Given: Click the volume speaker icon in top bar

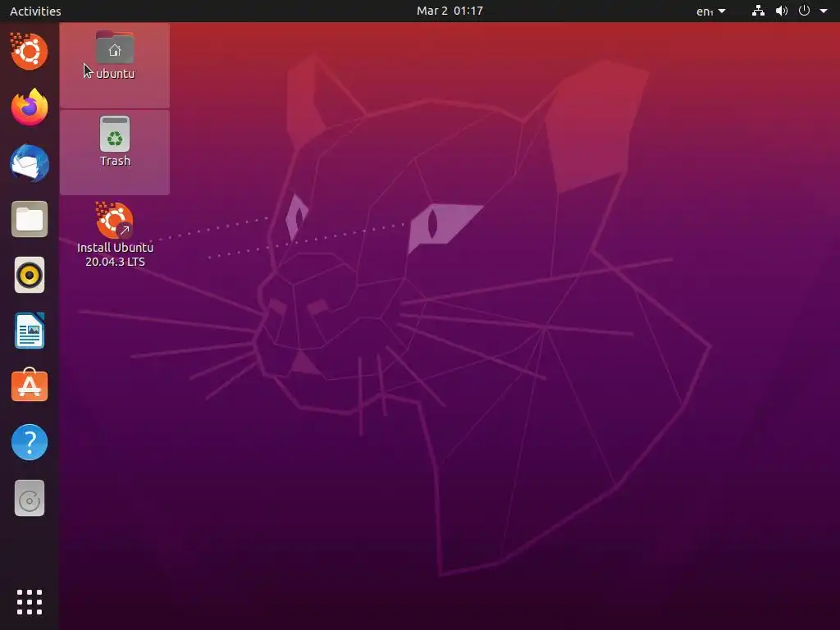Looking at the screenshot, I should (x=782, y=11).
